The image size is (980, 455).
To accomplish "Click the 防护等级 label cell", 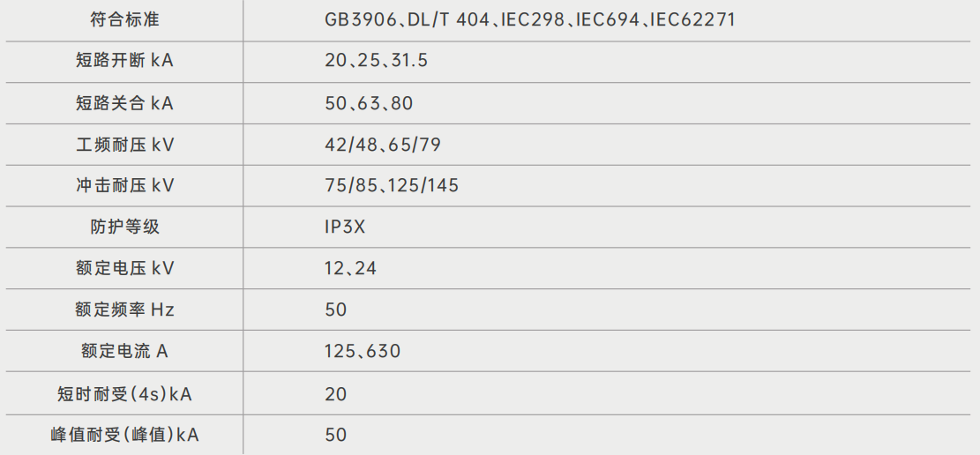I will [124, 227].
